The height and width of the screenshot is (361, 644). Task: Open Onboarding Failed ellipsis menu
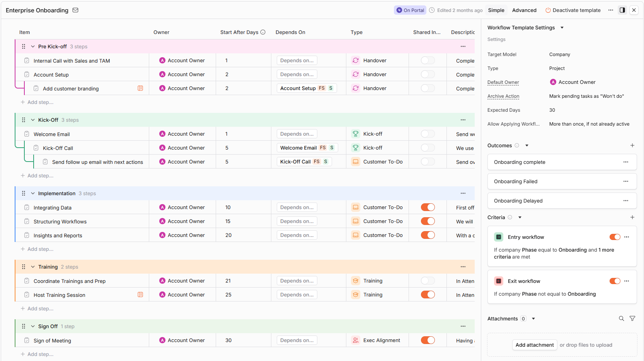coord(626,181)
